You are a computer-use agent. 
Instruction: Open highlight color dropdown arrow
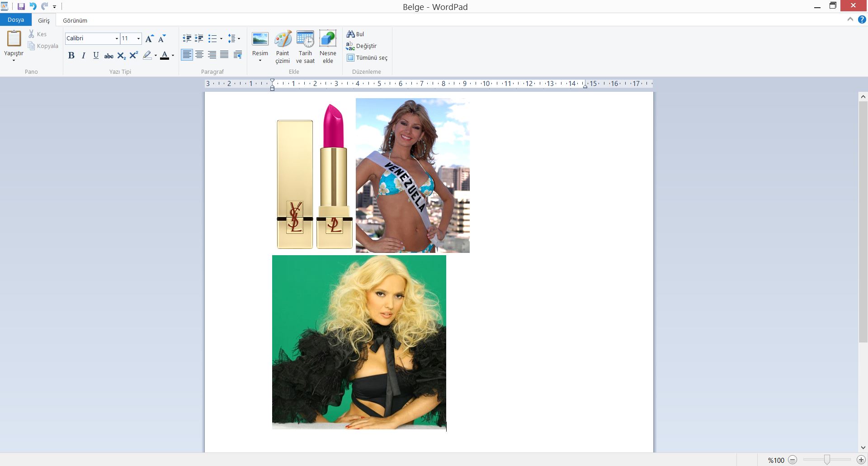coord(156,56)
